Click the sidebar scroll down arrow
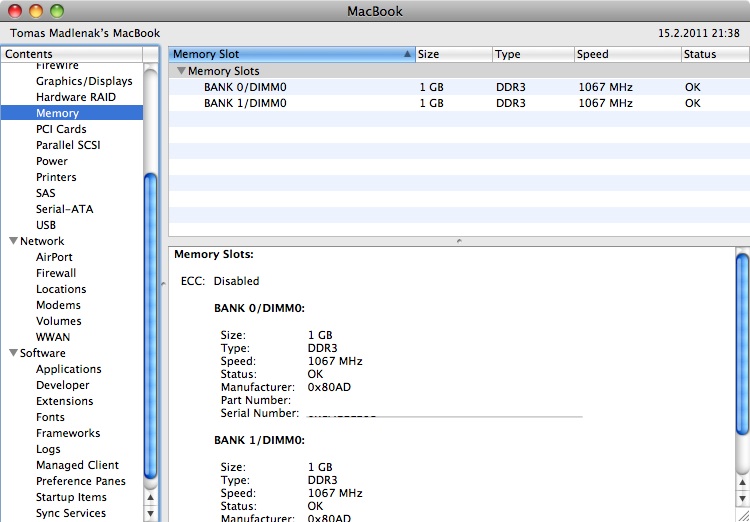 click(150, 514)
